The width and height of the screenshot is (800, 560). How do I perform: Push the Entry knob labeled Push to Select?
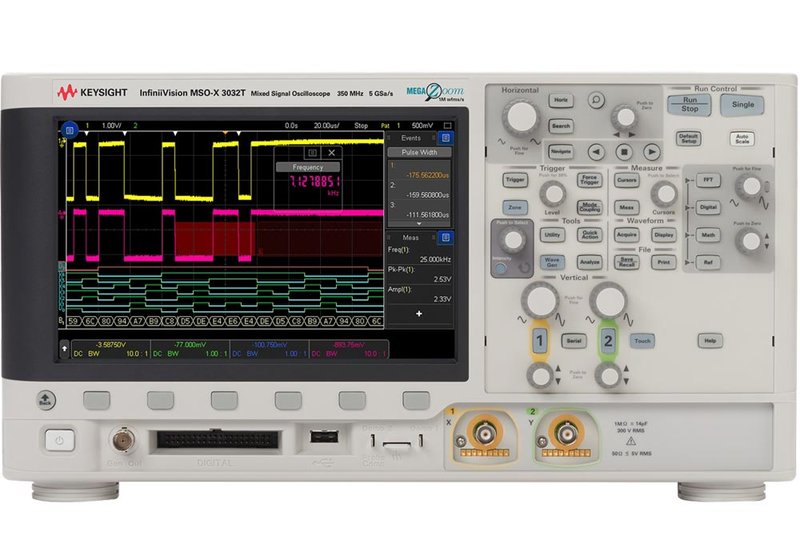(x=513, y=240)
